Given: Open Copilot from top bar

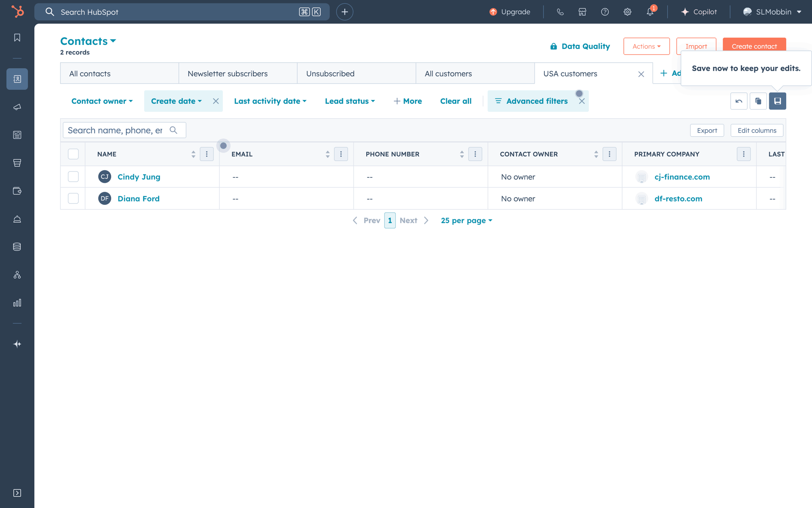Looking at the screenshot, I should click(x=699, y=12).
